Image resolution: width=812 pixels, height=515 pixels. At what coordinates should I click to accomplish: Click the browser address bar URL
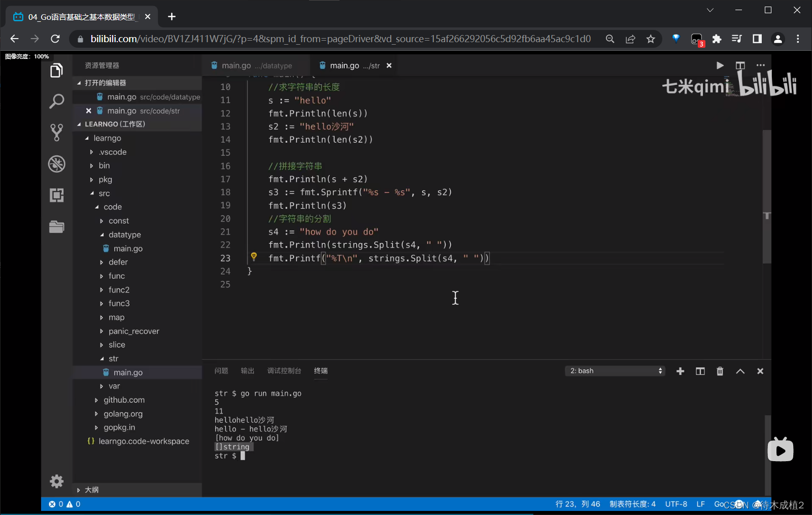(341, 39)
